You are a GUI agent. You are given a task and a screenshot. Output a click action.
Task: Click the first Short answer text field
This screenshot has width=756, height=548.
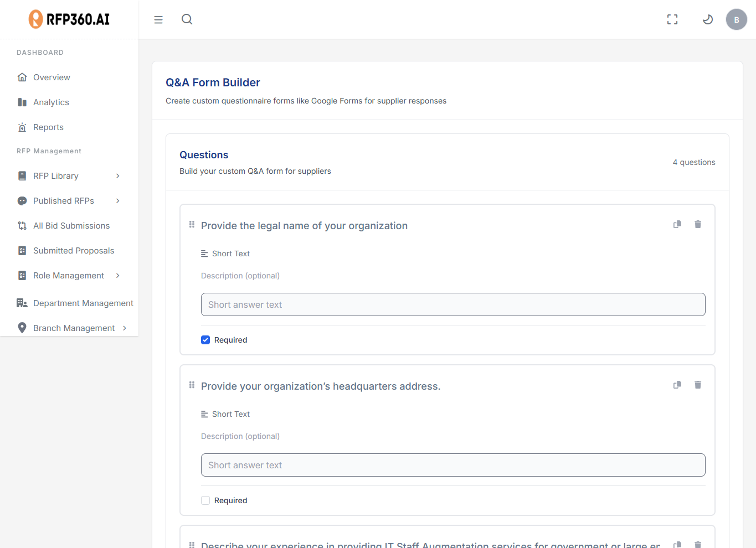[x=452, y=304]
